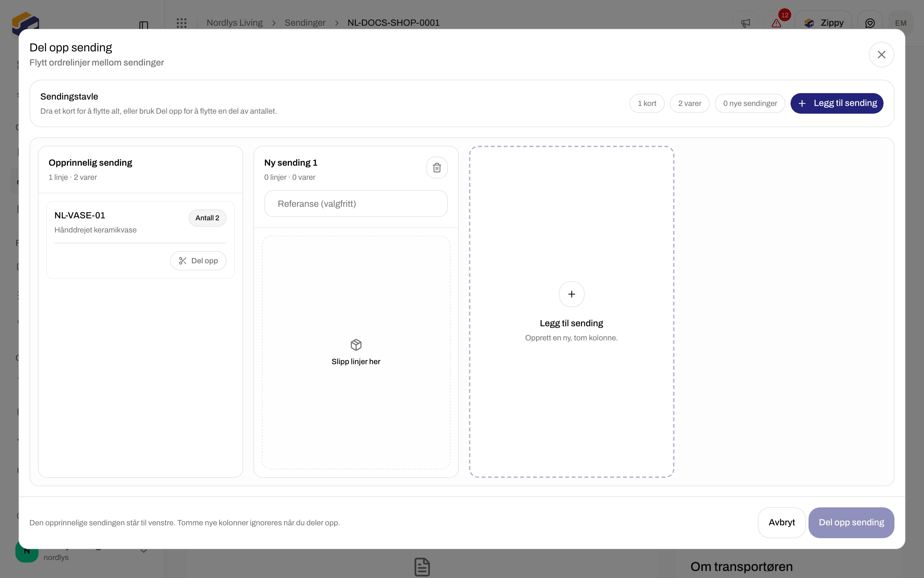
Task: Open the EM user avatar menu
Action: pyautogui.click(x=901, y=23)
